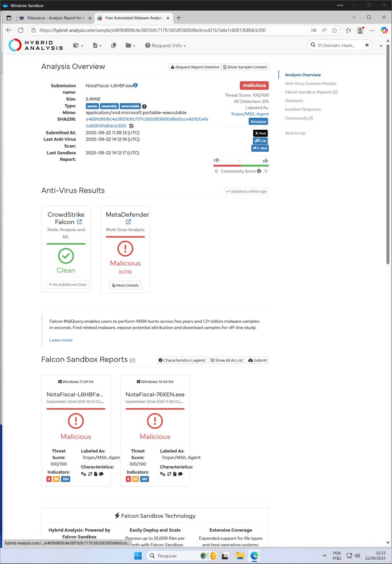This screenshot has height=564, width=392.
Task: Jump to Anti-Virus Scanner Results section
Action: pyautogui.click(x=311, y=83)
